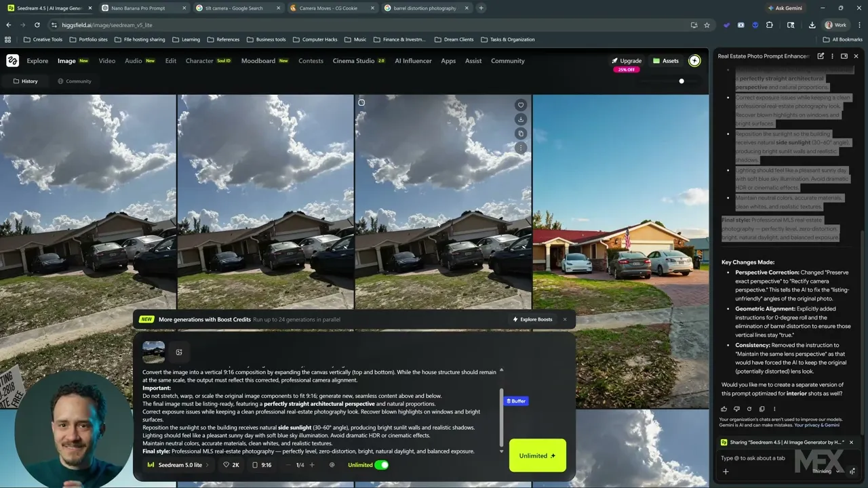The image size is (868, 488).
Task: Open the AI Influencer menu item
Action: pos(413,61)
